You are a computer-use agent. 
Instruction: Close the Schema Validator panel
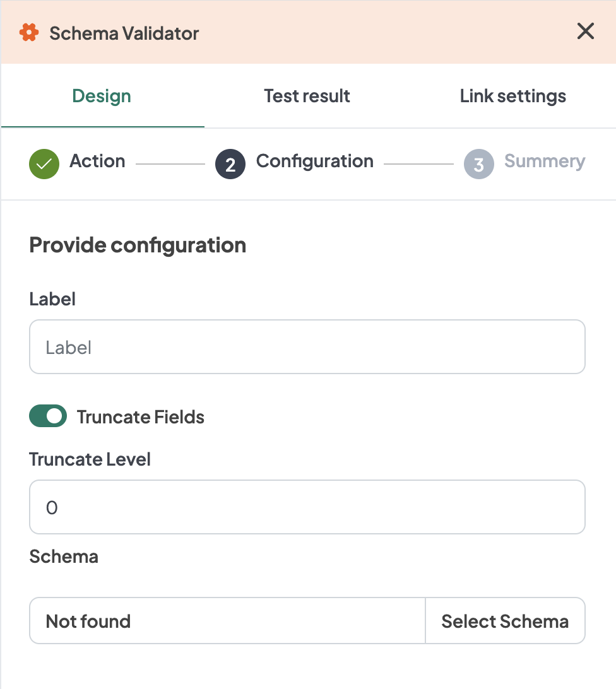pos(586,31)
